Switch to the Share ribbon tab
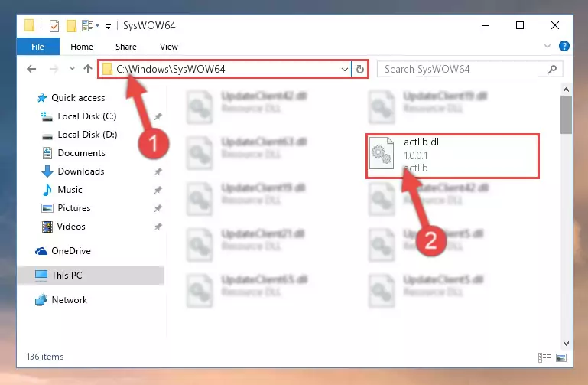Screen dimensions: 588x385 click(x=126, y=47)
